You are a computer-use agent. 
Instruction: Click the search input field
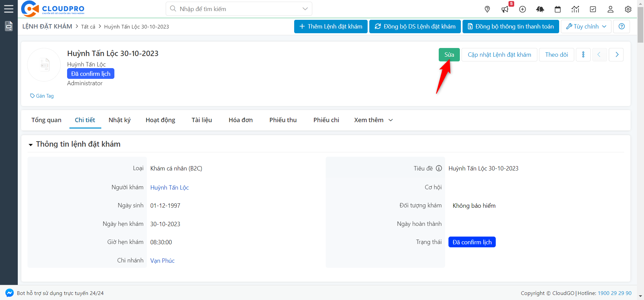coord(239,9)
